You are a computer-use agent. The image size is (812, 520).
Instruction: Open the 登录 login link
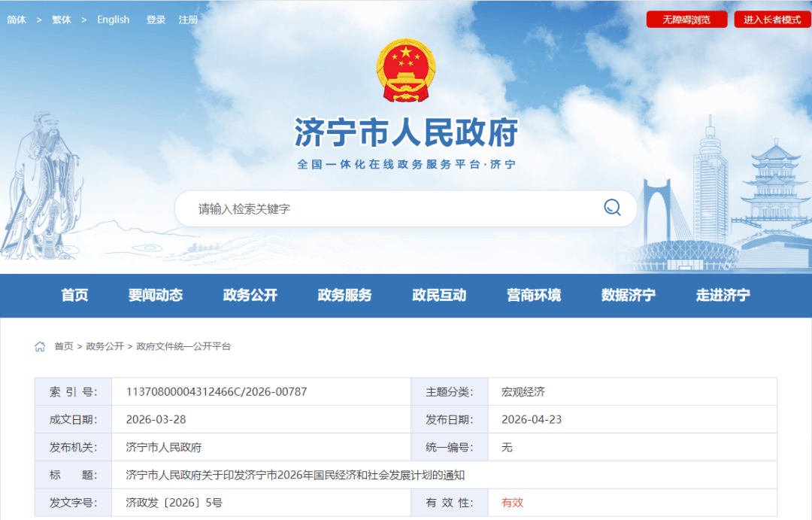(156, 20)
